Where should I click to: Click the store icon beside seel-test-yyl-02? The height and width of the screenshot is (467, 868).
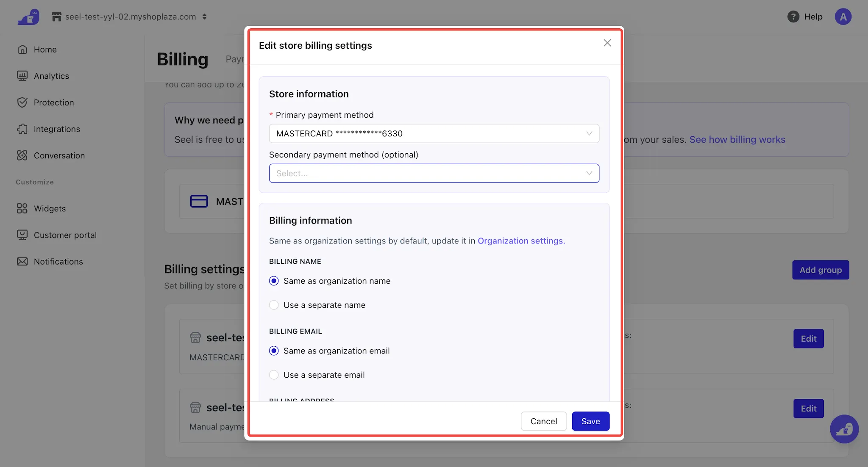coord(56,17)
